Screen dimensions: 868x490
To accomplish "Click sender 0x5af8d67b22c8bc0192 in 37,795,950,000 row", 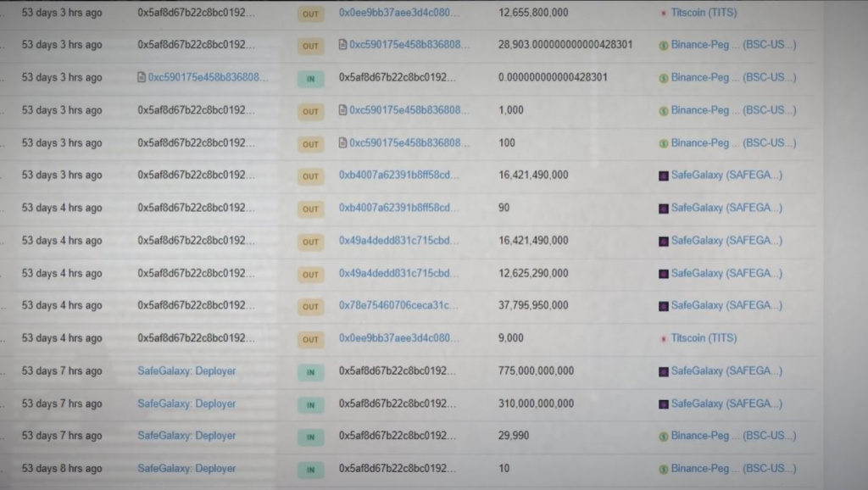I will click(196, 305).
